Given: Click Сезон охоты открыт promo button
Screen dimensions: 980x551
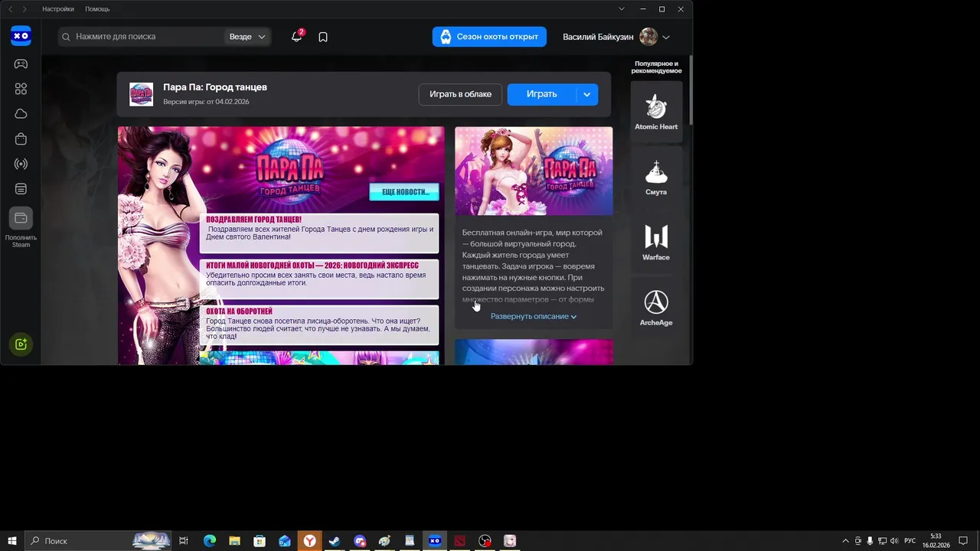Looking at the screenshot, I should 489,37.
